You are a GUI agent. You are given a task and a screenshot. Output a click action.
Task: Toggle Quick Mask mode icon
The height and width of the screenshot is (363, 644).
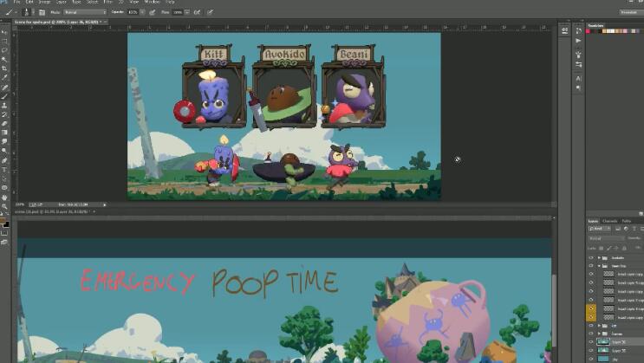pos(4,233)
